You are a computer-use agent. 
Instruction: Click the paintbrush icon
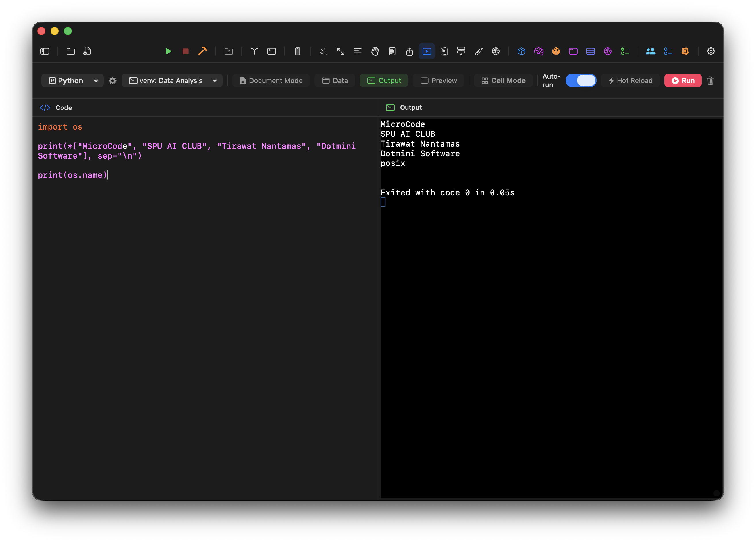click(x=478, y=51)
